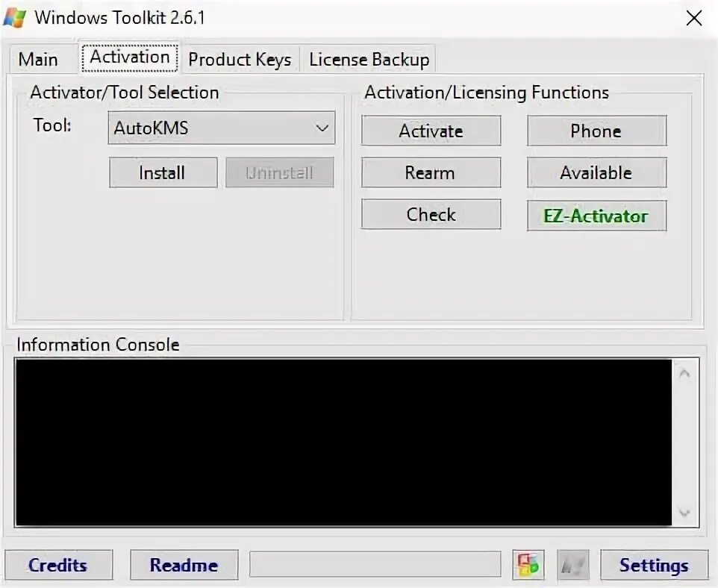This screenshot has width=718, height=588.
Task: Click the Office toolkit icon beside Settings
Action: [528, 565]
